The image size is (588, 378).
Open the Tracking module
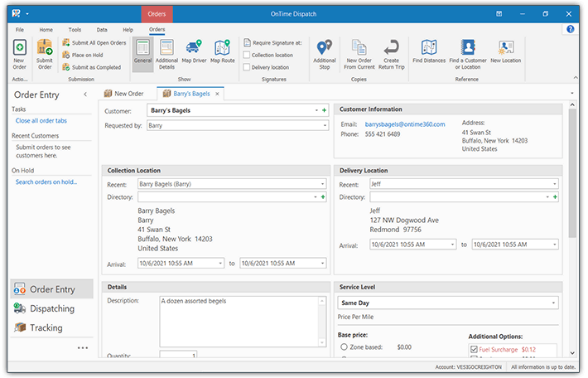pyautogui.click(x=51, y=327)
